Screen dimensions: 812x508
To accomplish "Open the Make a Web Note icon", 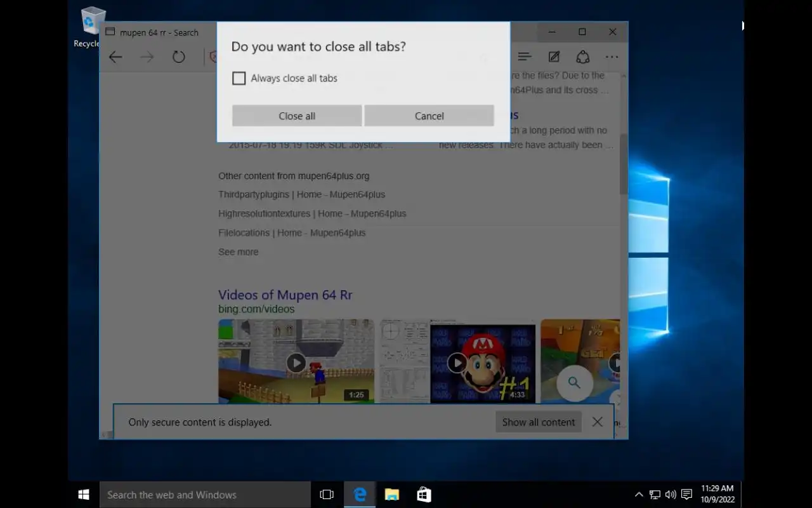I will [x=554, y=57].
